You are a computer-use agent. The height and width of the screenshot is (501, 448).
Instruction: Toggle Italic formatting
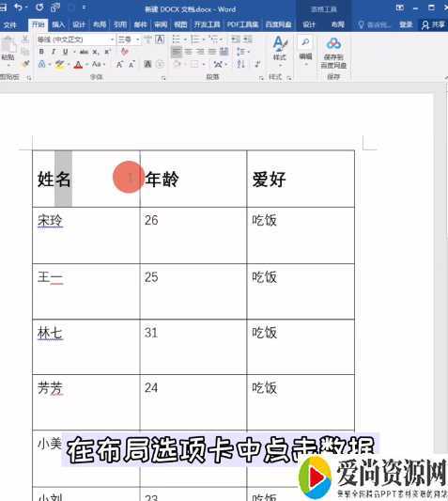click(54, 52)
